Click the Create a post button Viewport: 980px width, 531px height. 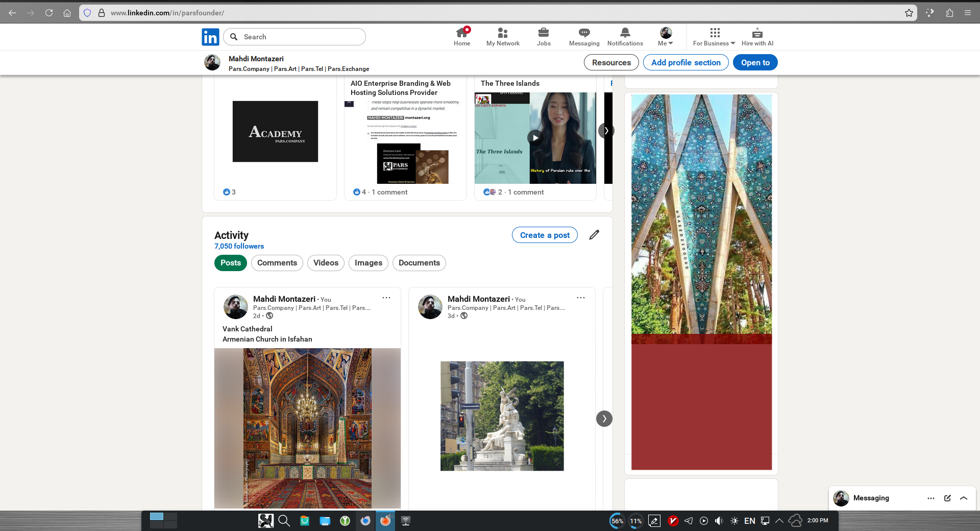point(545,235)
